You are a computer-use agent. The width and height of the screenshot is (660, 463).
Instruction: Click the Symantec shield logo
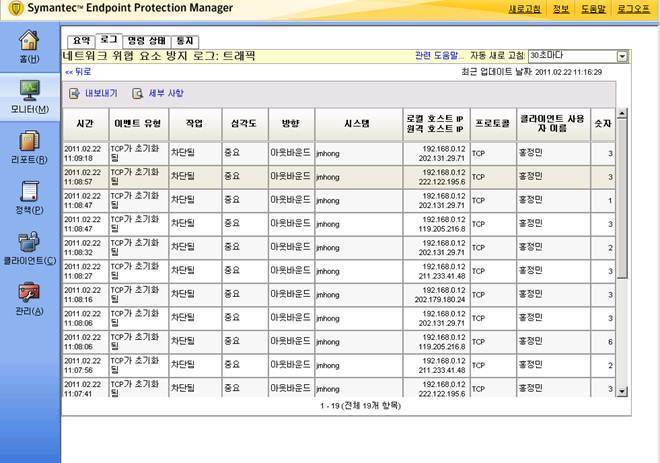click(x=16, y=8)
